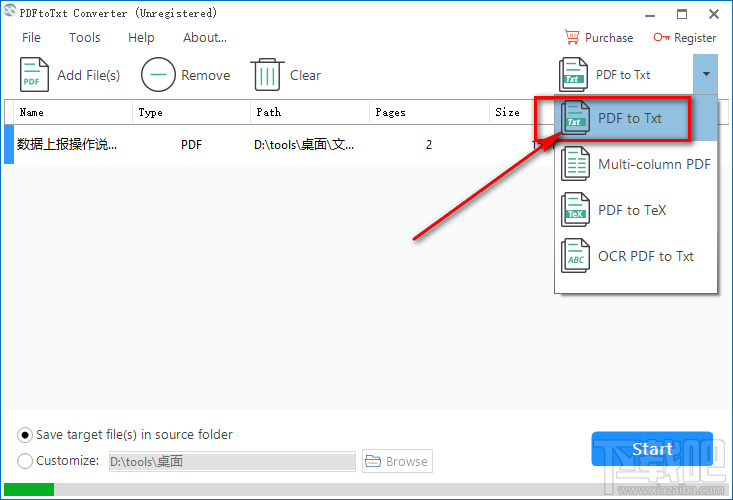
Task: Choose the Multi-column PDF label in the dropdown list
Action: pos(654,164)
